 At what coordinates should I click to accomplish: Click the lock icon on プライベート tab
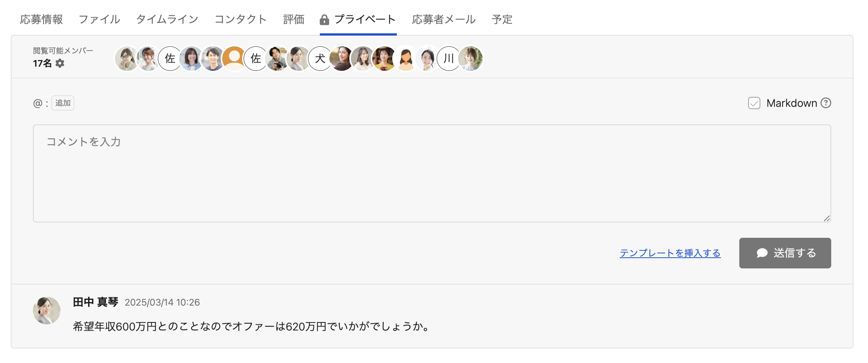click(x=324, y=20)
